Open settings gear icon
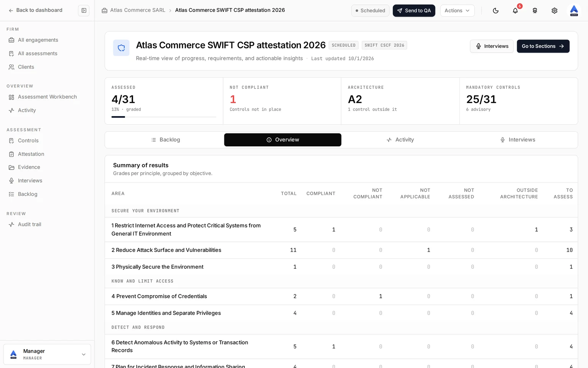Image resolution: width=588 pixels, height=368 pixels. 554,11
